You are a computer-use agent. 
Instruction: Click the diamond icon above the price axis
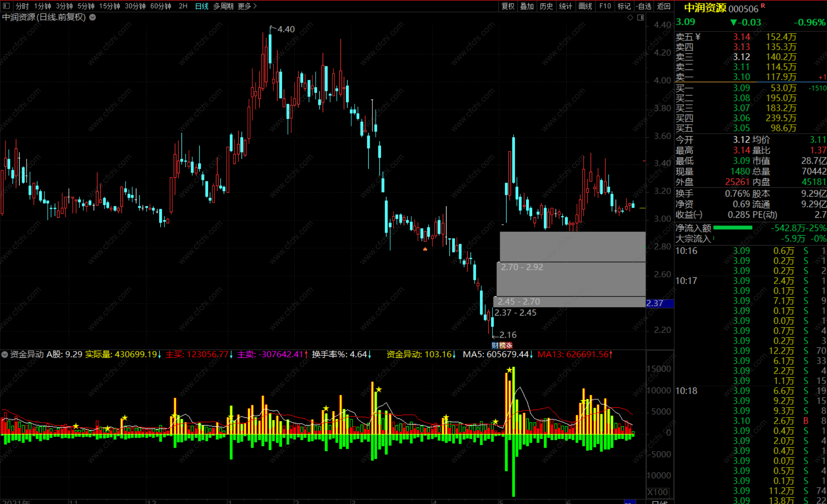pos(630,17)
